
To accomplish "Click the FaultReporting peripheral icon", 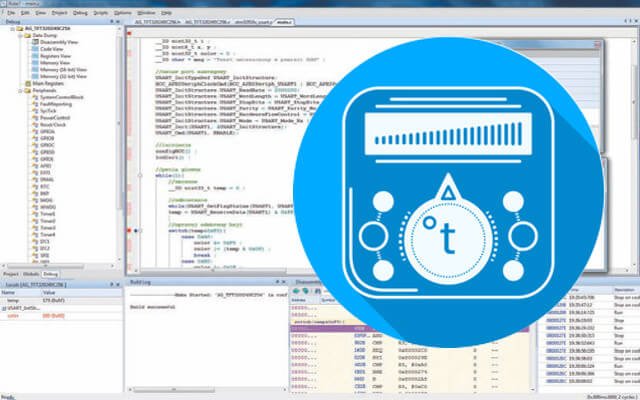I will point(35,104).
